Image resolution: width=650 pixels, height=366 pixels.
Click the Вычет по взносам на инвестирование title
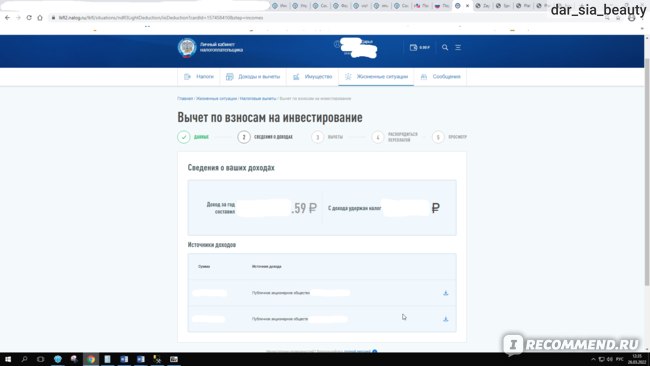pyautogui.click(x=270, y=117)
